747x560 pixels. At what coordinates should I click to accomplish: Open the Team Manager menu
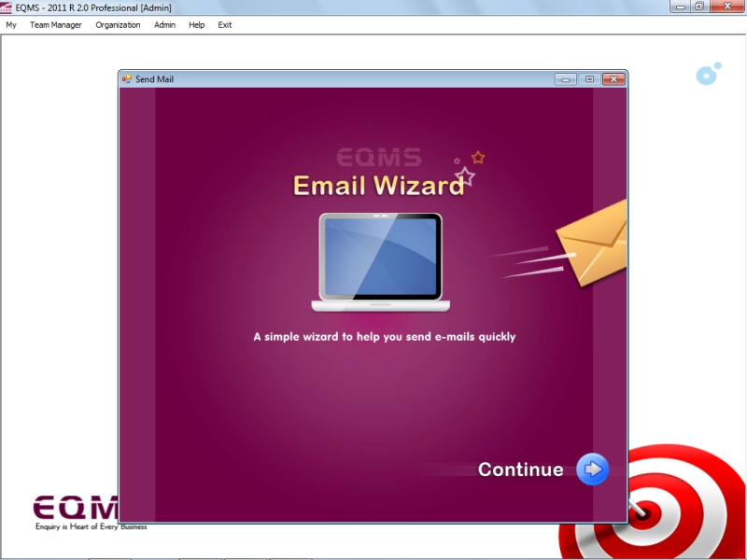pyautogui.click(x=55, y=25)
